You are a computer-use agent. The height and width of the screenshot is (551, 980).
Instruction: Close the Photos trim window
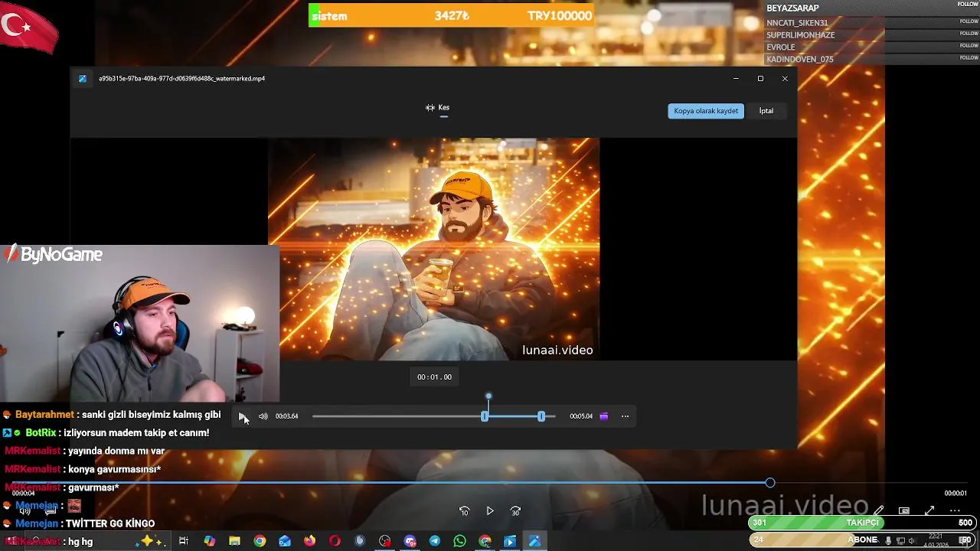coord(785,78)
